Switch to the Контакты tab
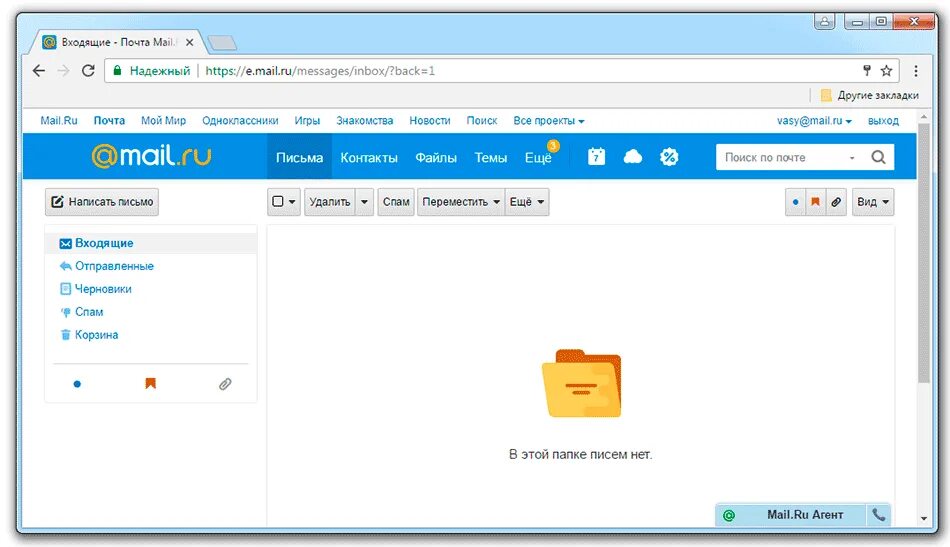 (369, 157)
